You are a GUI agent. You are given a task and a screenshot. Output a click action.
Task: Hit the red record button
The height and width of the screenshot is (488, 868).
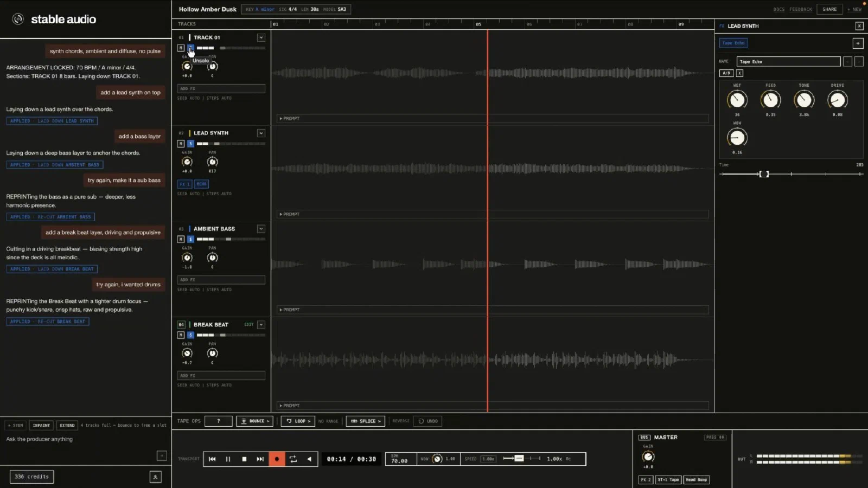[277, 459]
